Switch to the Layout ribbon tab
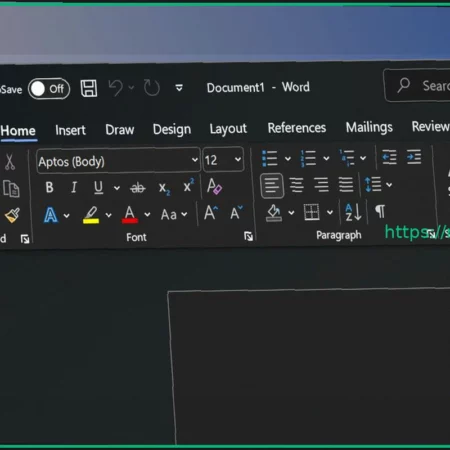Image resolution: width=450 pixels, height=450 pixels. 228,129
